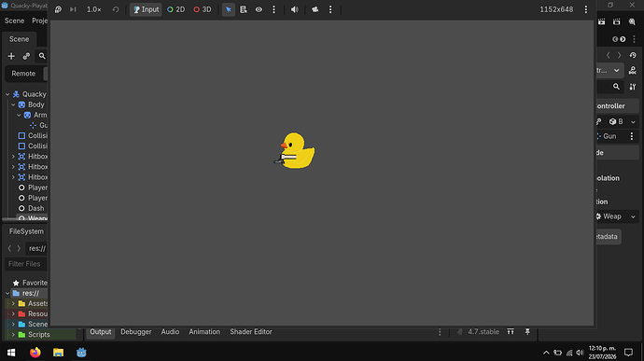Screen dimensions: 644x361
Task: Switch to the Debugger tab
Action: tap(136, 332)
